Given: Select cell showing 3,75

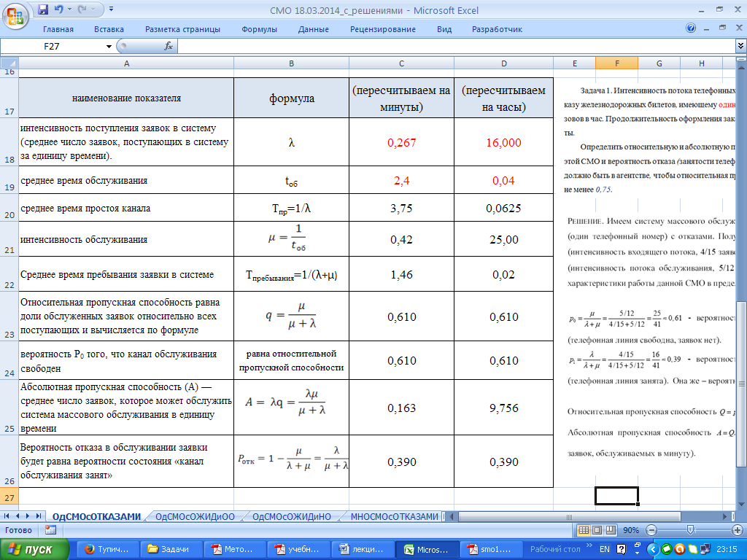Looking at the screenshot, I should pos(402,208).
